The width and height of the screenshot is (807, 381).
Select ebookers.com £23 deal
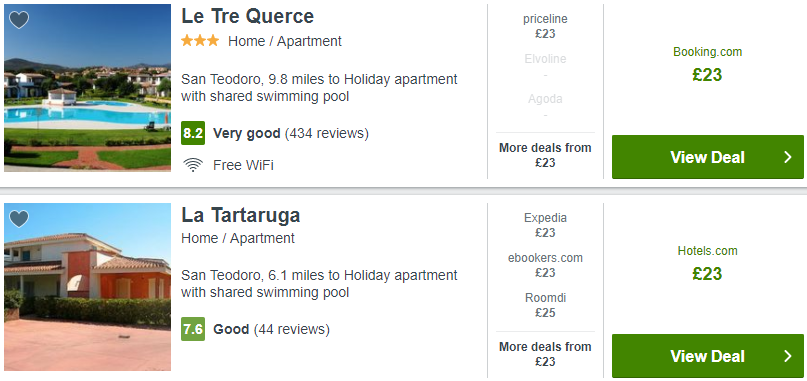(x=545, y=265)
